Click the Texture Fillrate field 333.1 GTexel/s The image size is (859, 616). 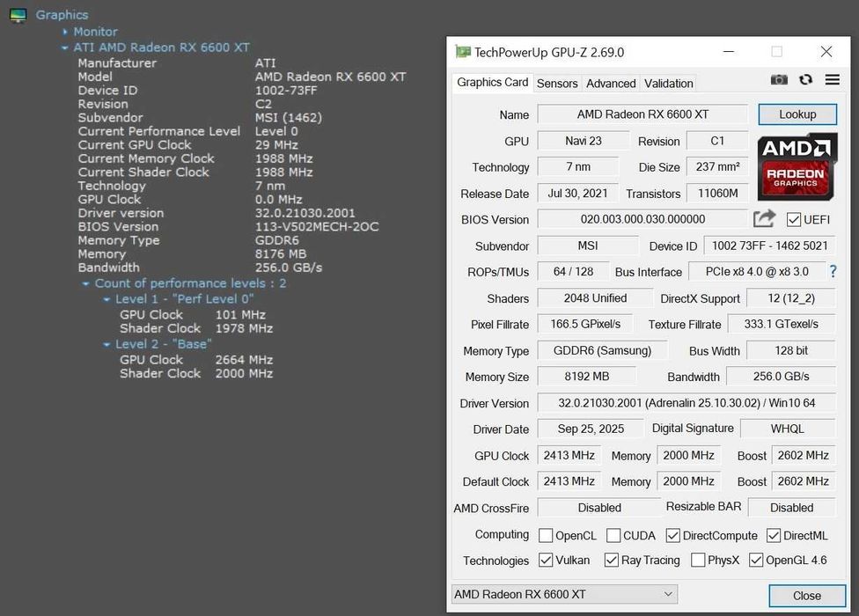(782, 324)
